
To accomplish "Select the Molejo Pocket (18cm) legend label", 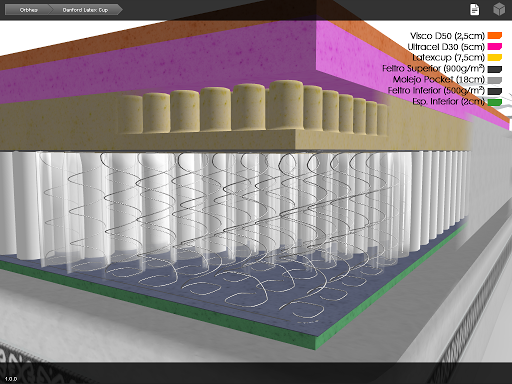I will pyautogui.click(x=439, y=80).
